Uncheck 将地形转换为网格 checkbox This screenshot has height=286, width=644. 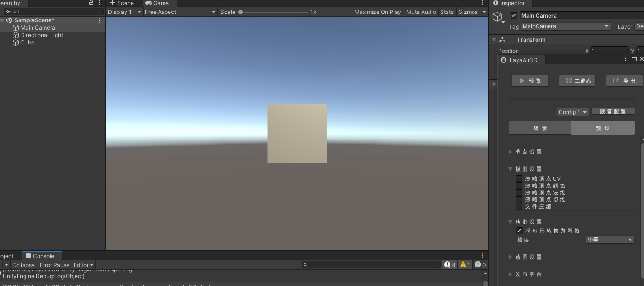[519, 230]
